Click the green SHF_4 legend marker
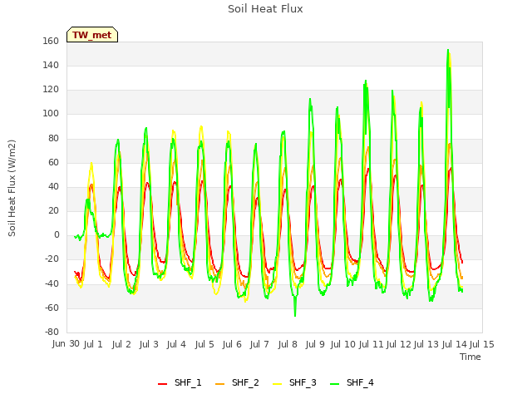 coord(334,384)
